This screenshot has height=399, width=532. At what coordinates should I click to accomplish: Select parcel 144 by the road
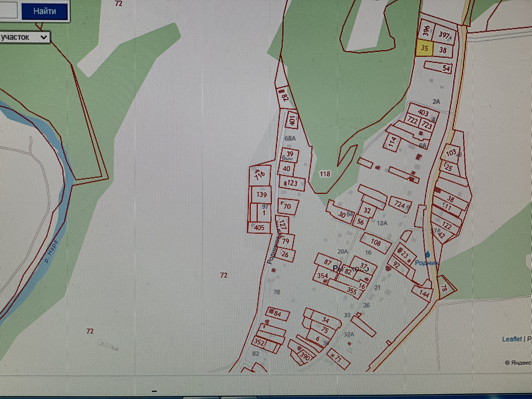point(424,293)
